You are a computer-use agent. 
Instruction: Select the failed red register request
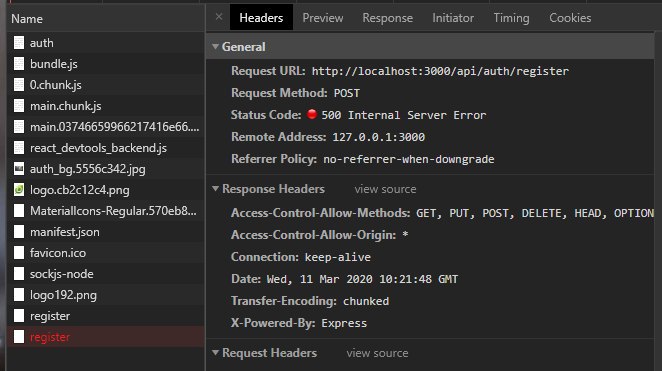point(106,337)
